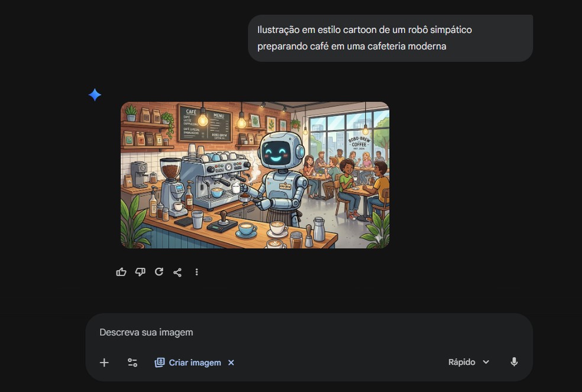Open tools using the sliders icon

point(132,361)
